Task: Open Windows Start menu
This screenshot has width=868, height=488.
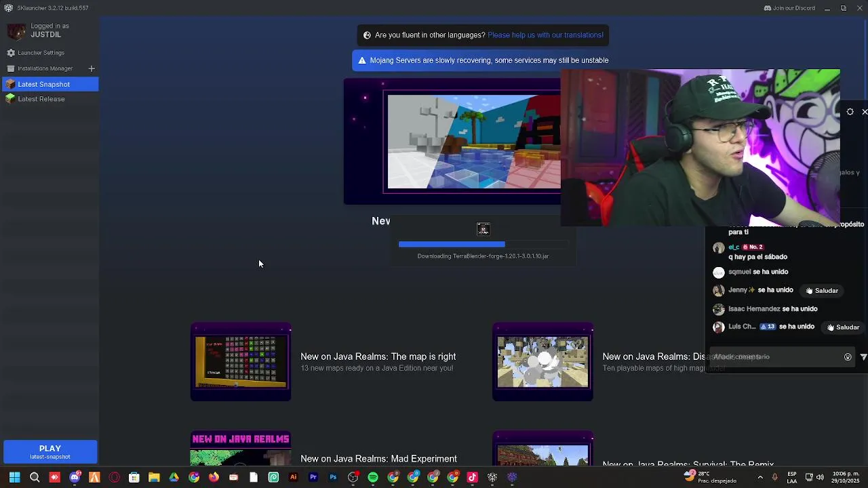Action: (14, 477)
